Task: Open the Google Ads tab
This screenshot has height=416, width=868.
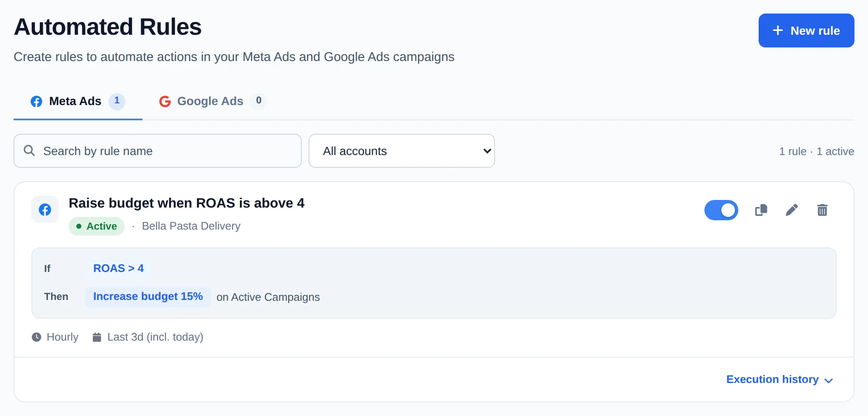Action: point(213,101)
